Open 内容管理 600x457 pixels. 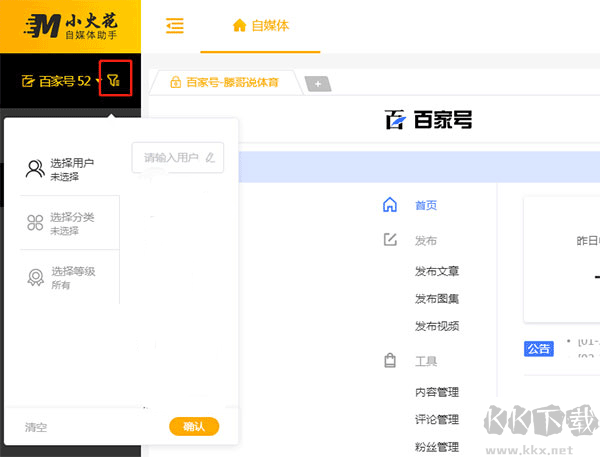(437, 392)
